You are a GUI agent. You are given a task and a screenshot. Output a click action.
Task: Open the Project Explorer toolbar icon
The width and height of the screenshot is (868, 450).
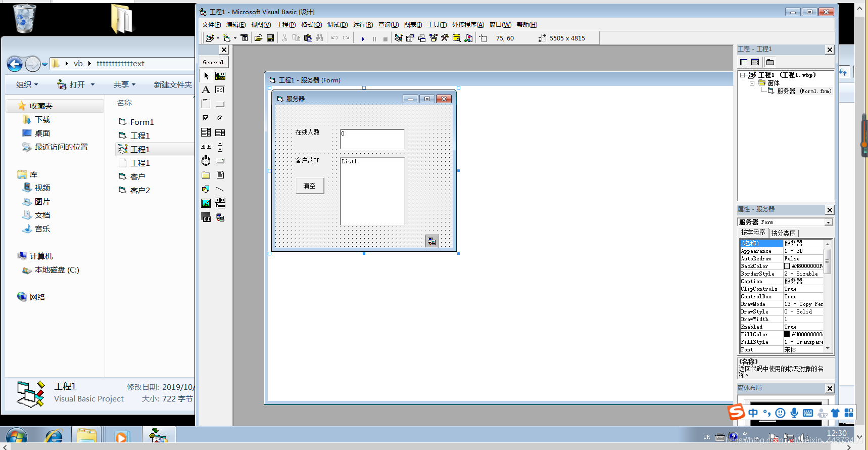[399, 38]
